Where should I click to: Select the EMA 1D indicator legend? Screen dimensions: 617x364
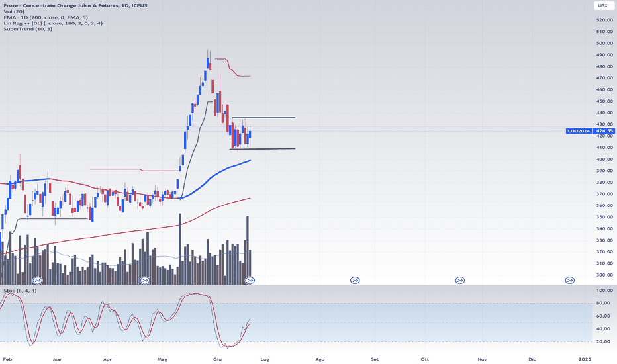pos(46,17)
